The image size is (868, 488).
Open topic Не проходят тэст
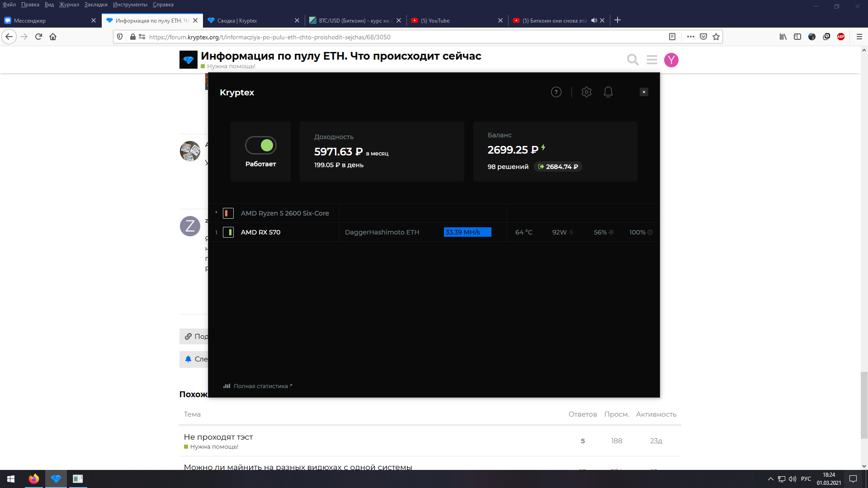click(x=218, y=437)
